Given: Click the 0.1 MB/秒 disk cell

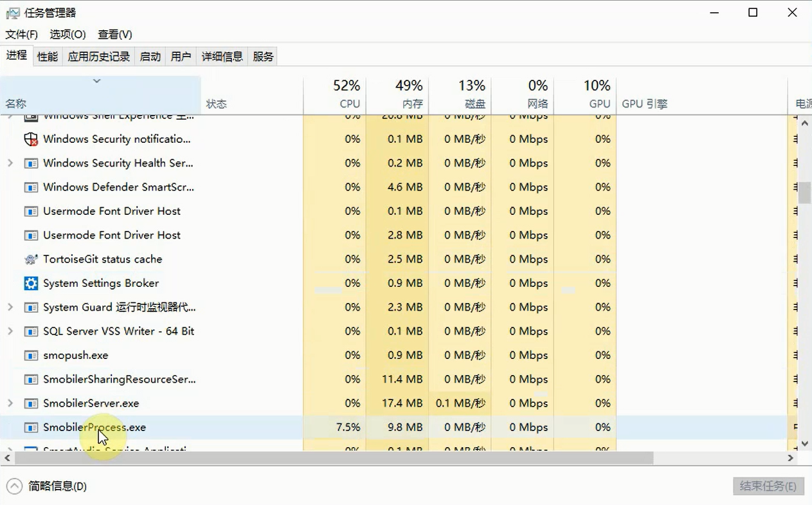Looking at the screenshot, I should point(460,403).
